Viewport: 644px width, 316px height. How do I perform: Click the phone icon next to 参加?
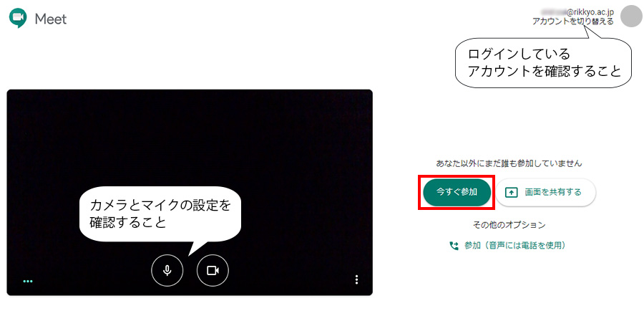click(x=454, y=246)
